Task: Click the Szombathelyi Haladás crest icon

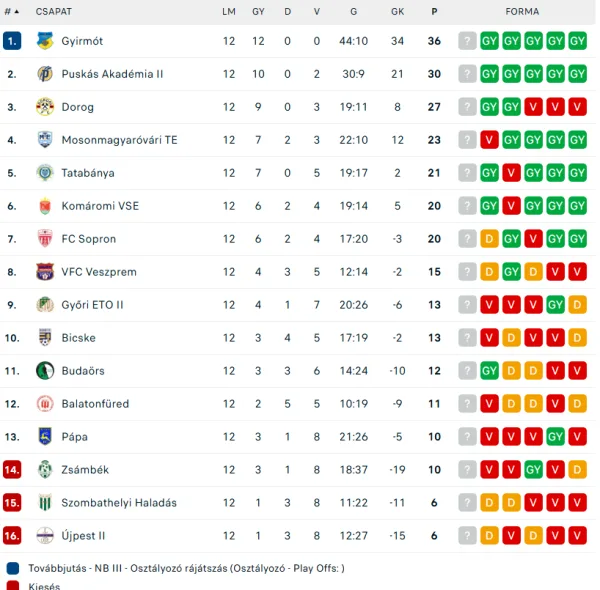Action: [x=44, y=503]
